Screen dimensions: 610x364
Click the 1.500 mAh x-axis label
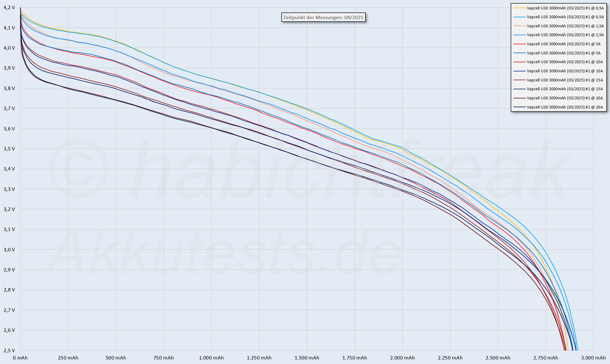pyautogui.click(x=307, y=358)
